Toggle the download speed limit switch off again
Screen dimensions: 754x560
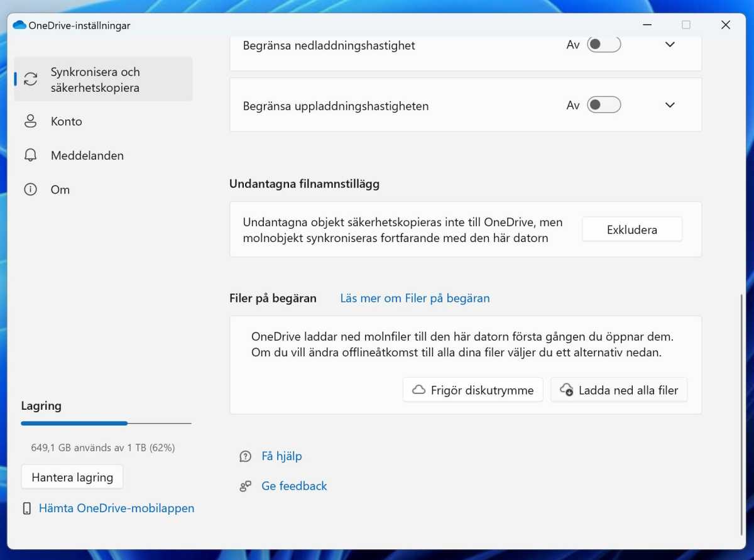(604, 44)
